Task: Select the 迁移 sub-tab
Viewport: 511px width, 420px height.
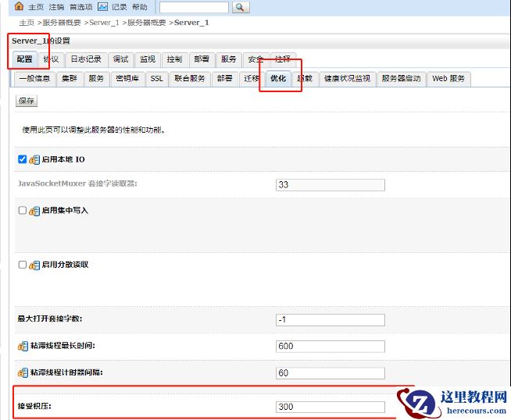Action: [252, 79]
